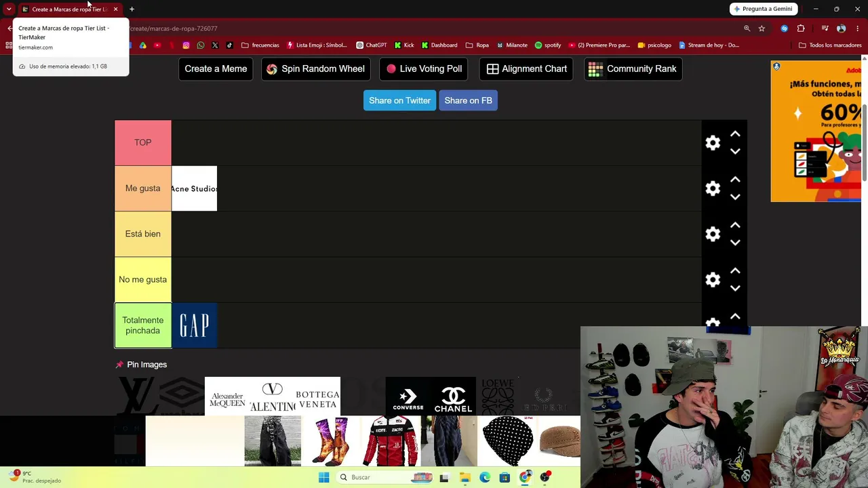Select the TOP tier label

[143, 142]
